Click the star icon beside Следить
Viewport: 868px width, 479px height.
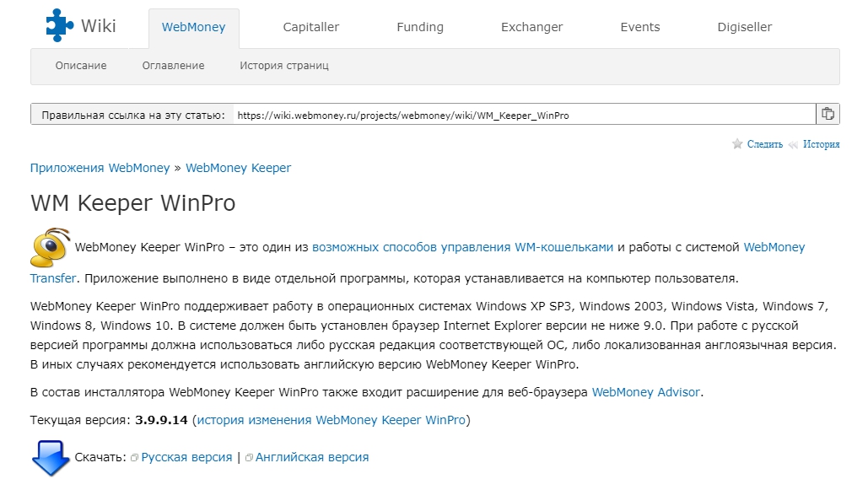(x=736, y=144)
